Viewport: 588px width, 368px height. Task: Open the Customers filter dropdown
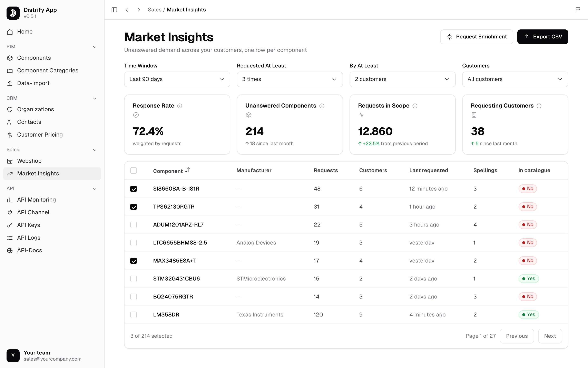pos(515,79)
